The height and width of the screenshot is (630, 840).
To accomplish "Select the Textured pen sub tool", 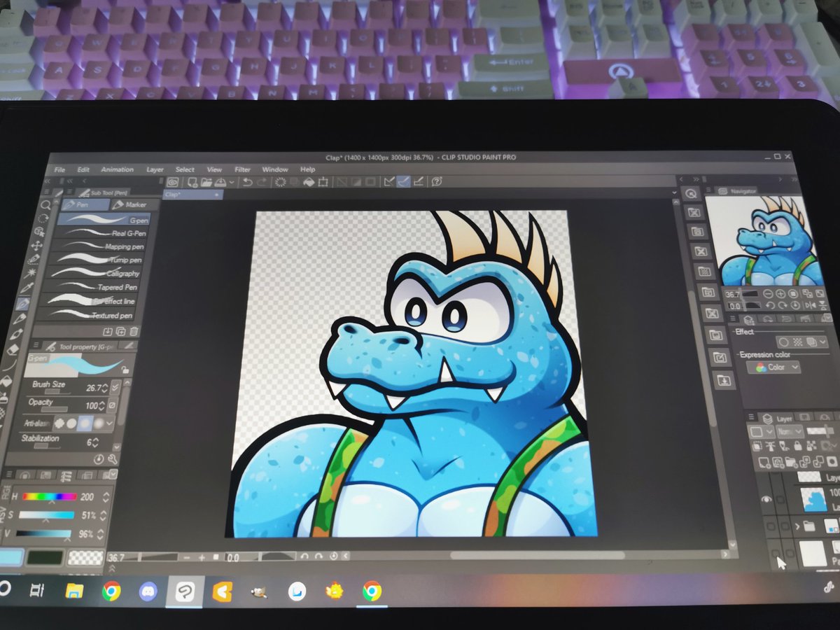I will click(x=85, y=315).
